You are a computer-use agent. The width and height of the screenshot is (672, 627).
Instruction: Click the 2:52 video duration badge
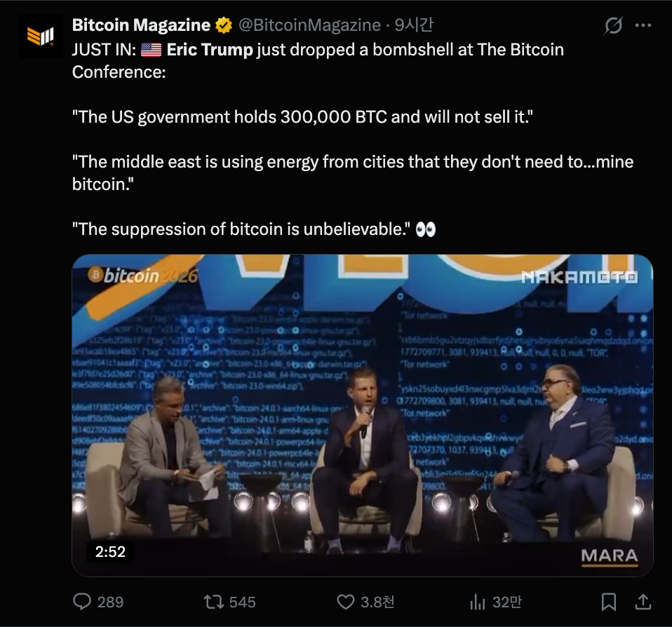click(x=110, y=552)
